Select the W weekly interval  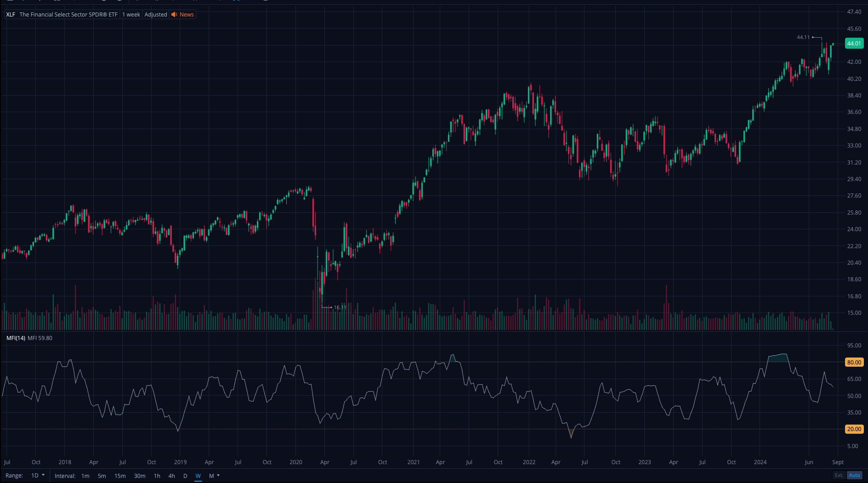tap(198, 476)
